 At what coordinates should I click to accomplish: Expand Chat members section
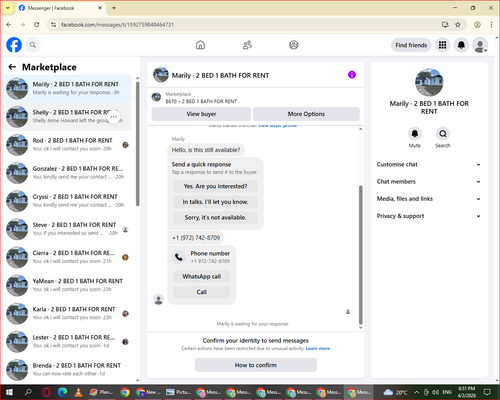429,182
